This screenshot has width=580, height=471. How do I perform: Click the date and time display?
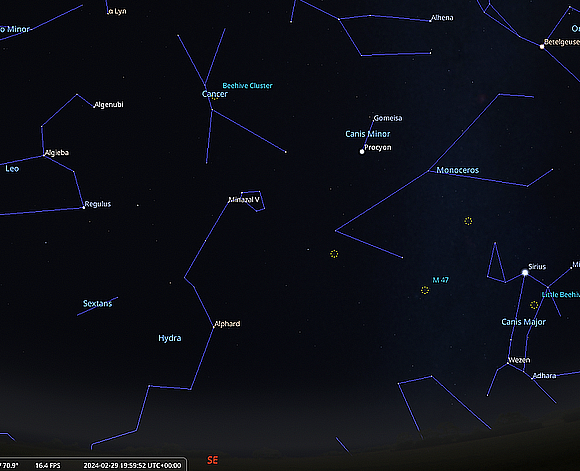point(132,465)
